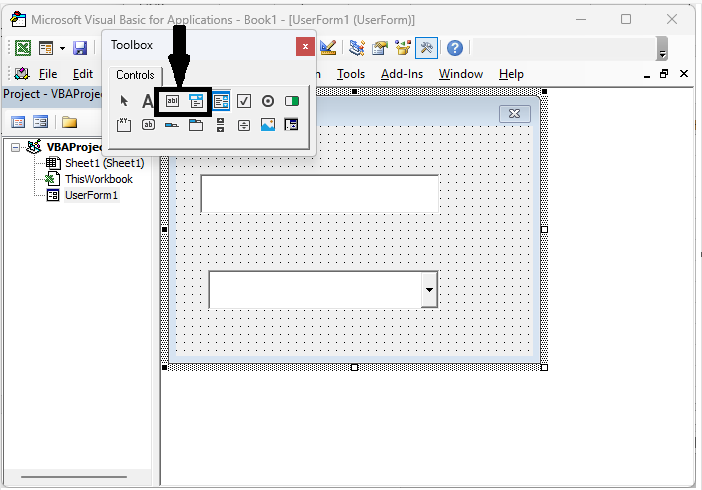Select the MultiPage control in Toolbox
The width and height of the screenshot is (702, 490).
tap(196, 125)
